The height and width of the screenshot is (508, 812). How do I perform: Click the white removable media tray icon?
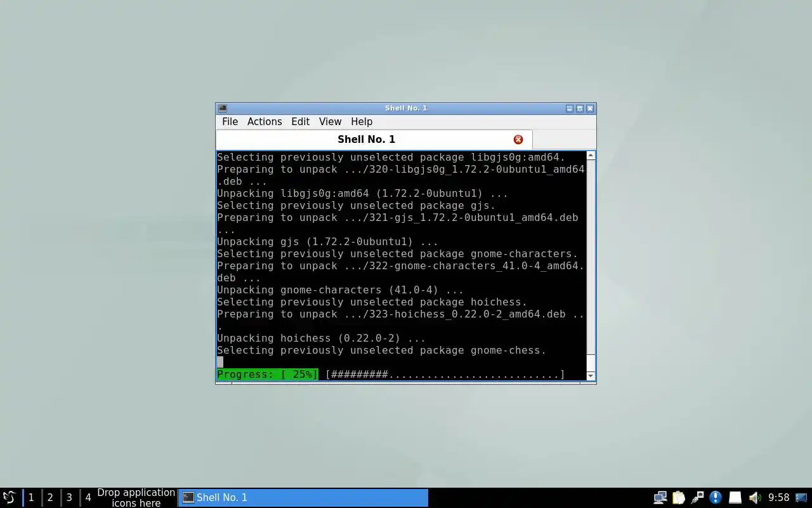tap(735, 497)
